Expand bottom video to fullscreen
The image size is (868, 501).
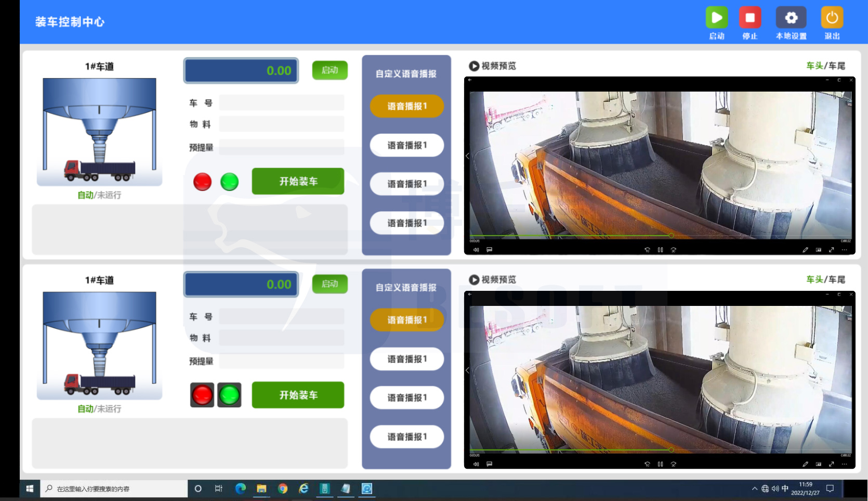pyautogui.click(x=832, y=464)
